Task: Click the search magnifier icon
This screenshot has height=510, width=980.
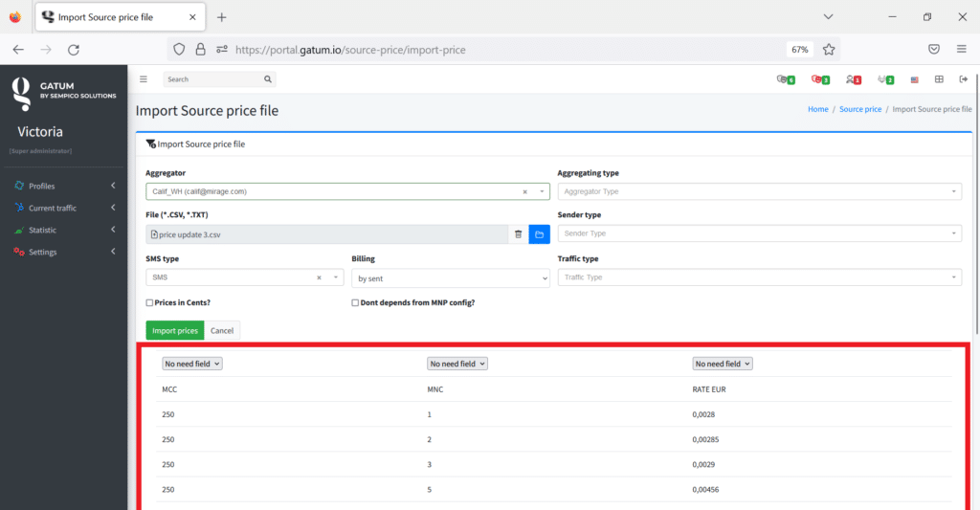Action: 268,79
